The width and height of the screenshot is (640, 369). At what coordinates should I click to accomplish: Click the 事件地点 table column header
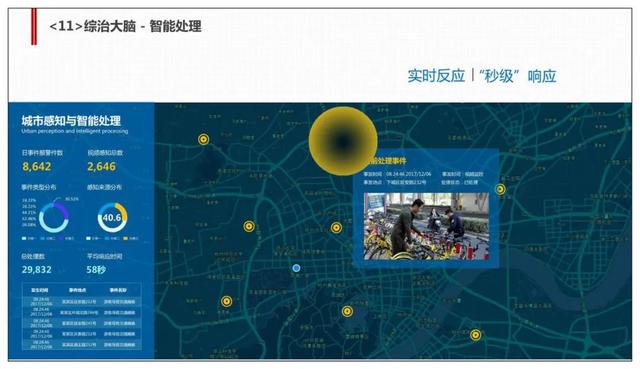tap(78, 290)
